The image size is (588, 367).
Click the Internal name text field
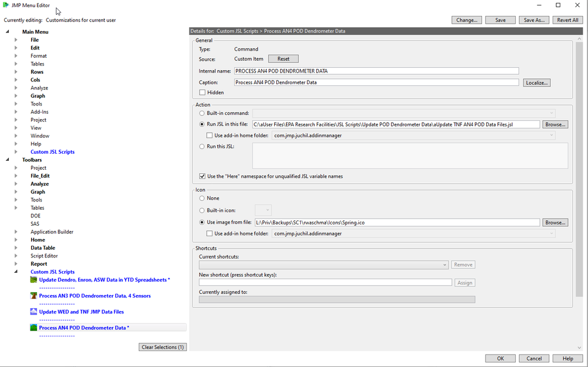pos(377,71)
